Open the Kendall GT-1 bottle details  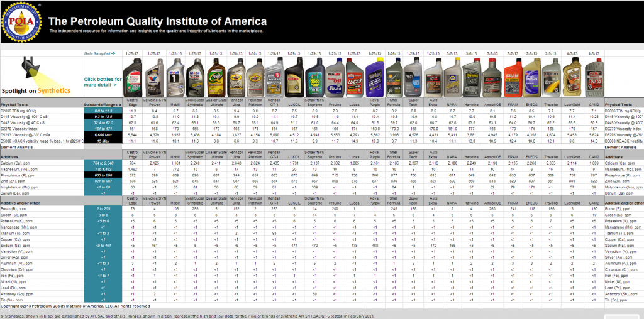(274, 77)
